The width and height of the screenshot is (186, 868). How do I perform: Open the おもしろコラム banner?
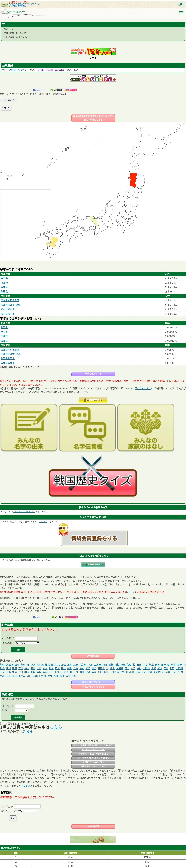(x=93, y=78)
